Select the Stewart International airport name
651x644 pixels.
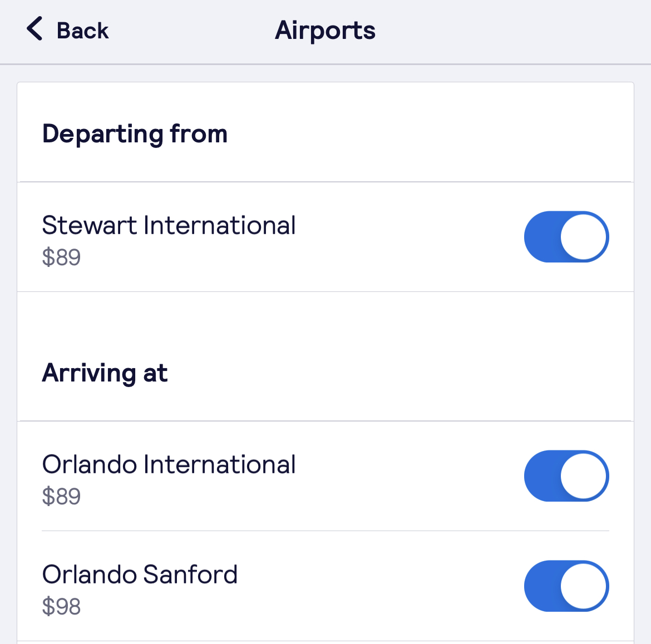pyautogui.click(x=169, y=226)
